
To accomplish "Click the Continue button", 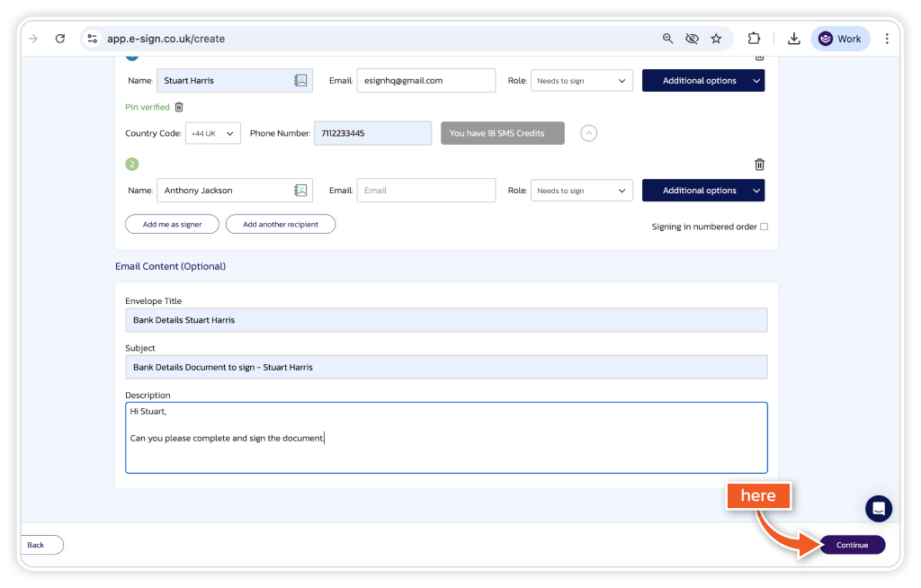I will point(852,545).
